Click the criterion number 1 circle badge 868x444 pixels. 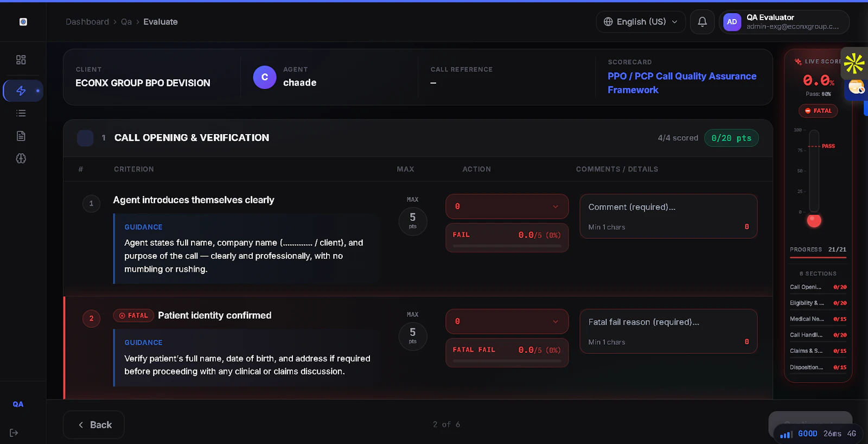[x=91, y=204]
